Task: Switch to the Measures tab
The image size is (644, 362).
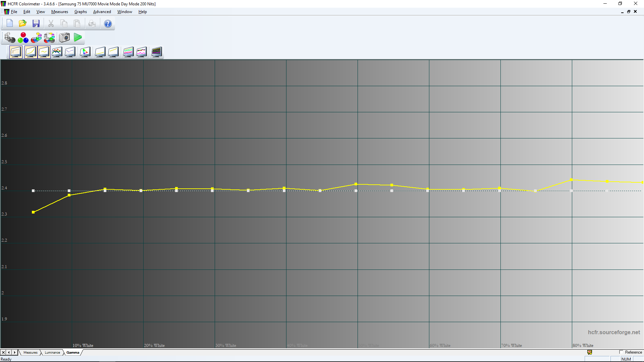Action: 31,353
